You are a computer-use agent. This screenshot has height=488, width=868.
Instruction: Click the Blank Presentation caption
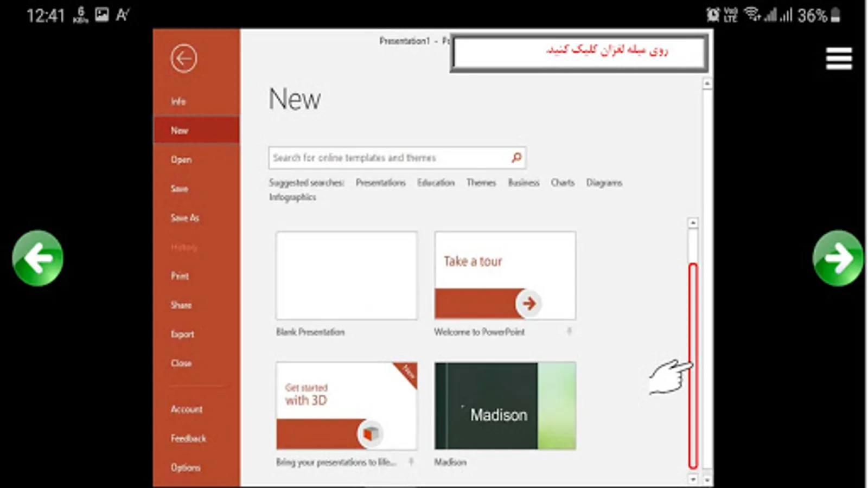click(x=310, y=332)
